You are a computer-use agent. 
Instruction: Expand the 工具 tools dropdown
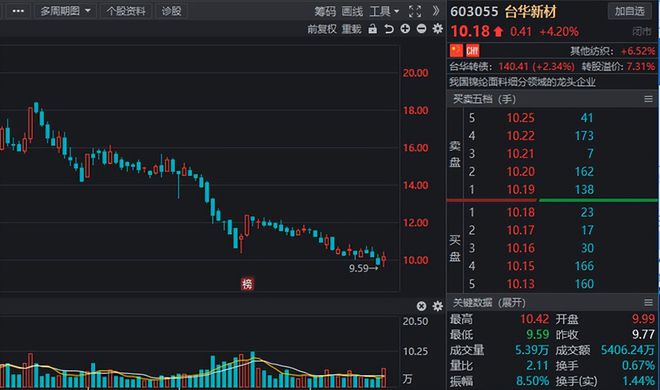pyautogui.click(x=384, y=11)
